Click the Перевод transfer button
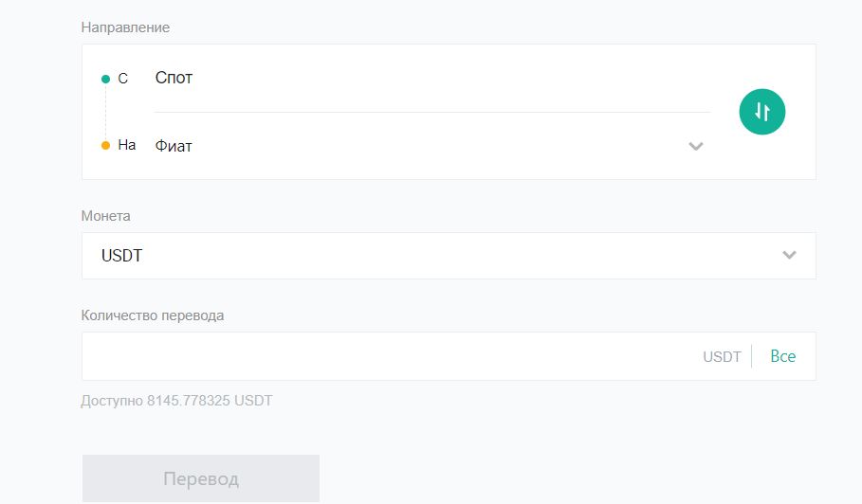This screenshot has height=504, width=862. 201,478
